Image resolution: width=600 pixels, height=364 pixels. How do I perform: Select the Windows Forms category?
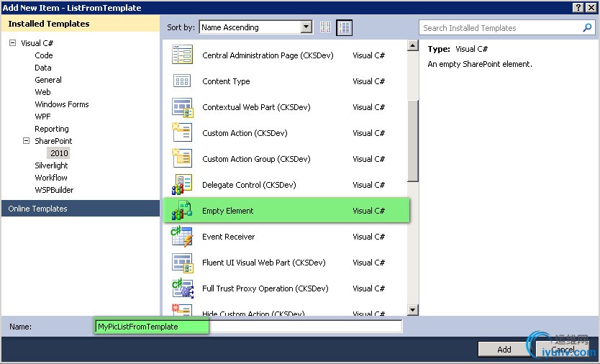click(x=62, y=104)
